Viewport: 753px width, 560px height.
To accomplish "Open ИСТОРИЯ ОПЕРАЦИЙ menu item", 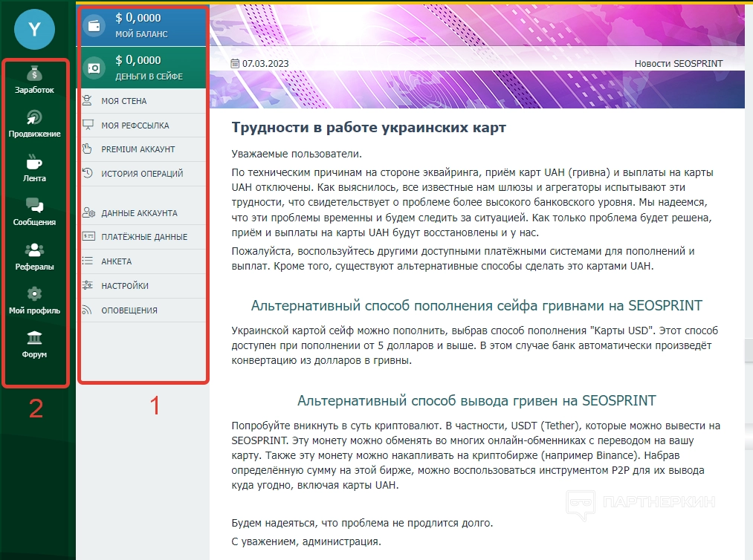I will click(x=143, y=174).
